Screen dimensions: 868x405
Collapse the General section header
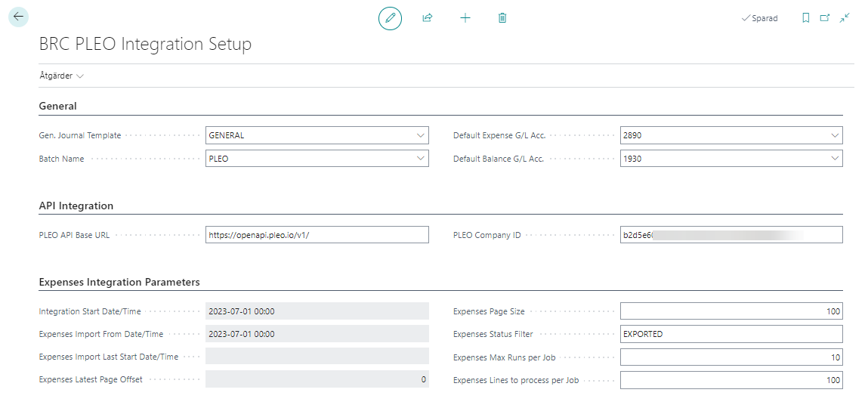click(57, 106)
